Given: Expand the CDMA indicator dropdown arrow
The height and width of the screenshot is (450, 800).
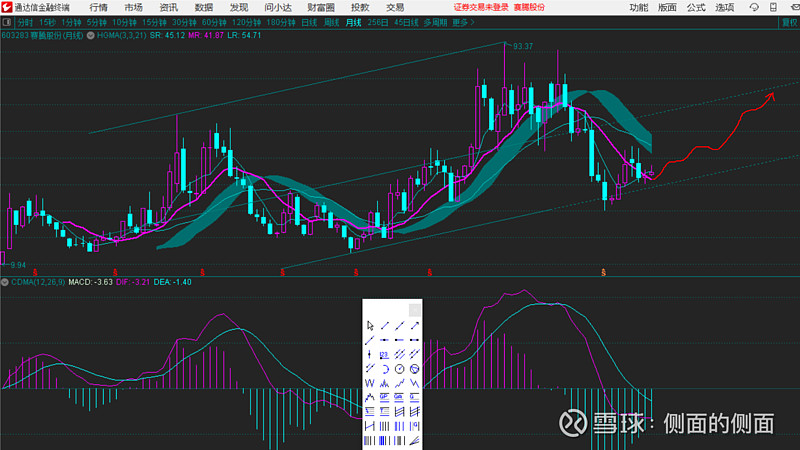Looking at the screenshot, I should click(x=5, y=282).
